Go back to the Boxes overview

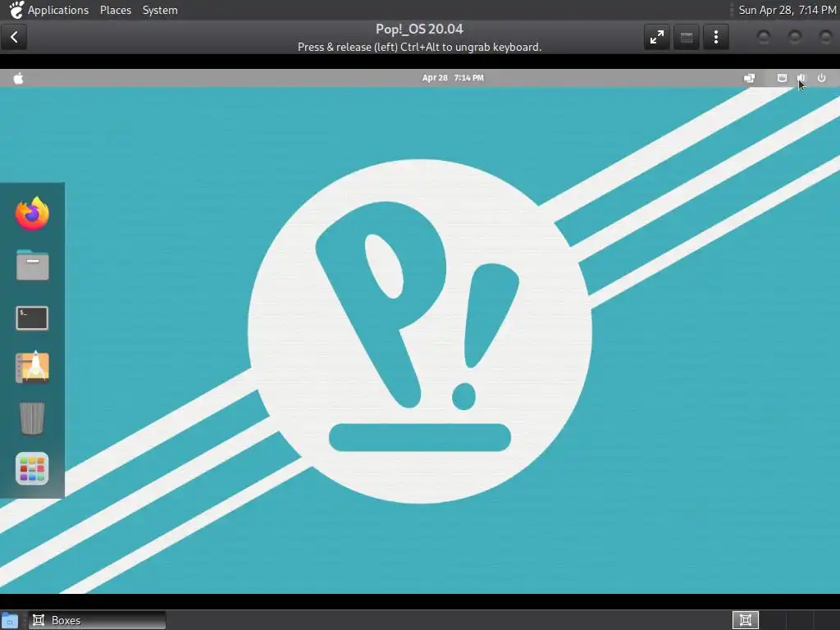(x=14, y=37)
